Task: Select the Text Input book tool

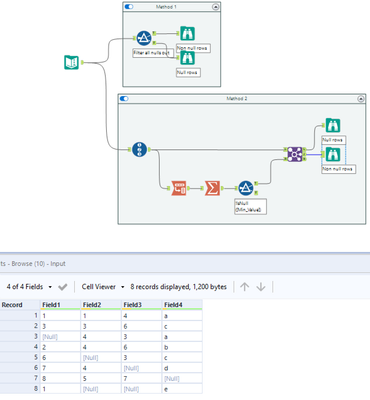Action: point(71,62)
